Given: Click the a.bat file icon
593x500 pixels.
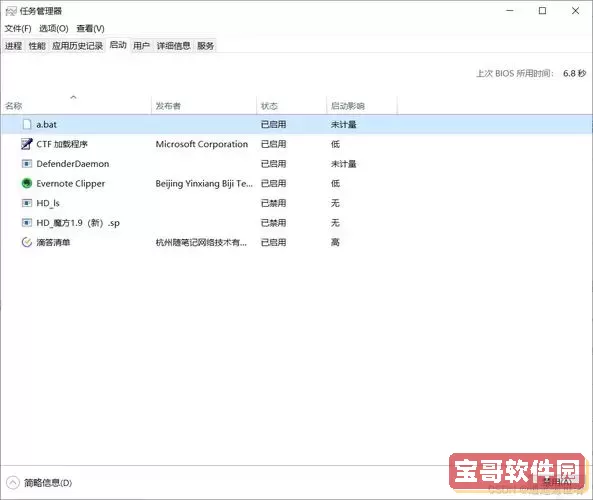Looking at the screenshot, I should tap(27, 124).
